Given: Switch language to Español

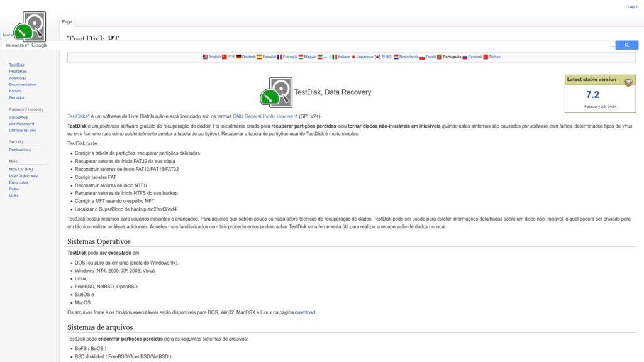Looking at the screenshot, I should [x=269, y=57].
